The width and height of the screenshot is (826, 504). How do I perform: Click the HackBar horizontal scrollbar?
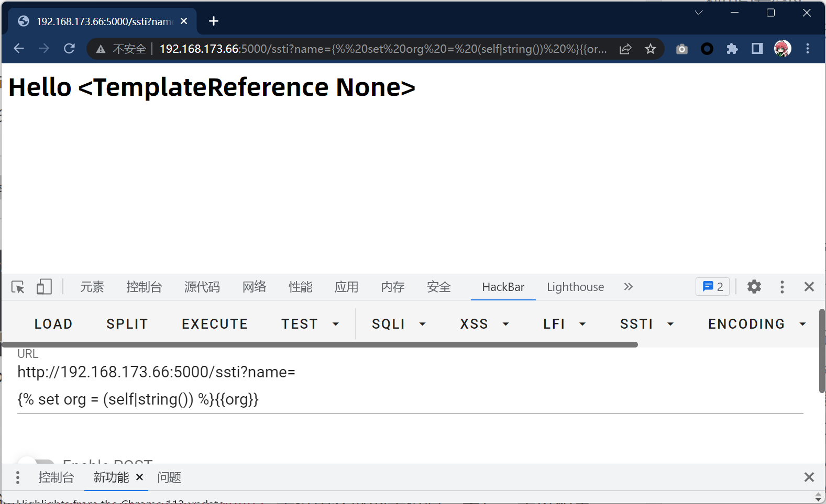pyautogui.click(x=320, y=344)
